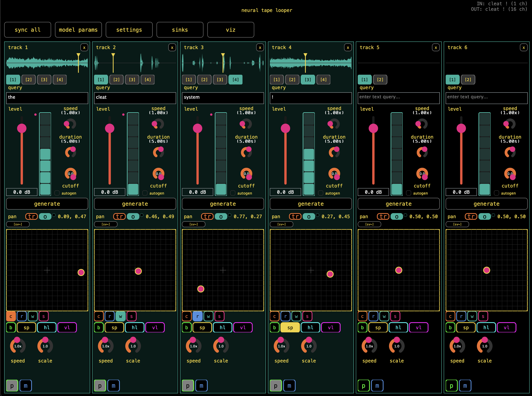532x396 pixels.
Task: Open the '[sv~]' panel on track 4
Action: click(x=282, y=224)
